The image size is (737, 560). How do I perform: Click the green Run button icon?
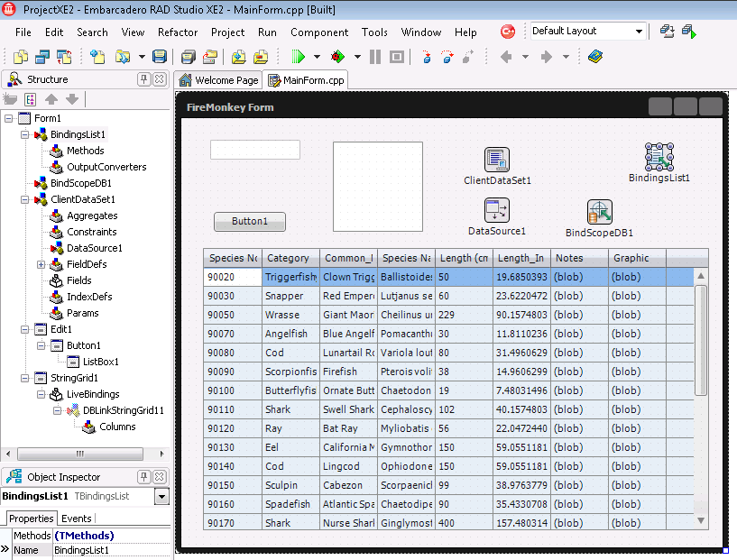coord(298,57)
